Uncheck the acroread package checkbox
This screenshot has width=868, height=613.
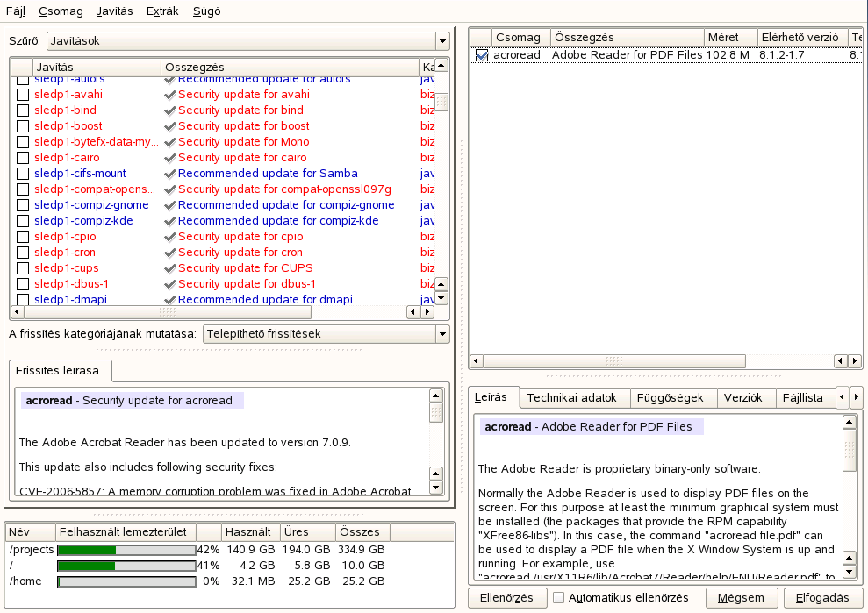[482, 55]
